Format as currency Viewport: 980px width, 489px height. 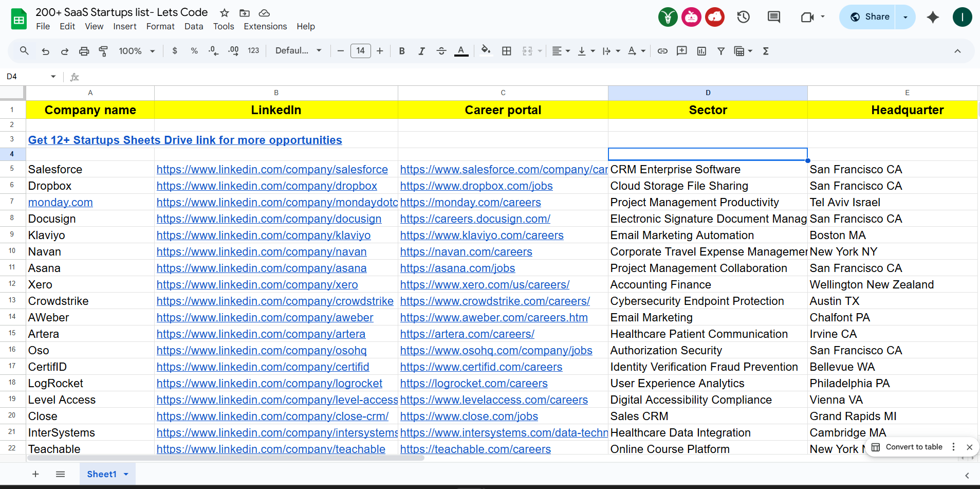point(175,51)
